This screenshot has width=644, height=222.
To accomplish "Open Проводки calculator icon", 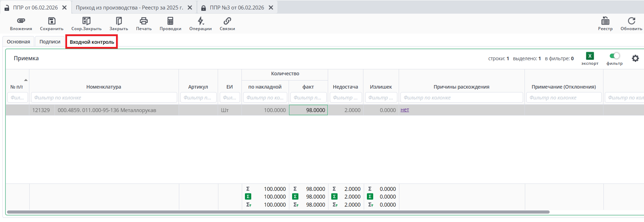I will 170,21.
